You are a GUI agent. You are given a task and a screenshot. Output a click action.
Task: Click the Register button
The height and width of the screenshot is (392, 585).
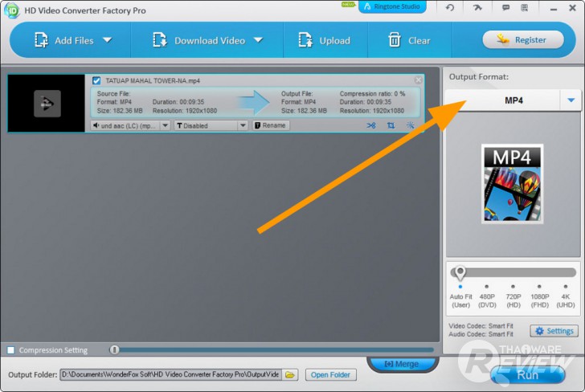(523, 40)
